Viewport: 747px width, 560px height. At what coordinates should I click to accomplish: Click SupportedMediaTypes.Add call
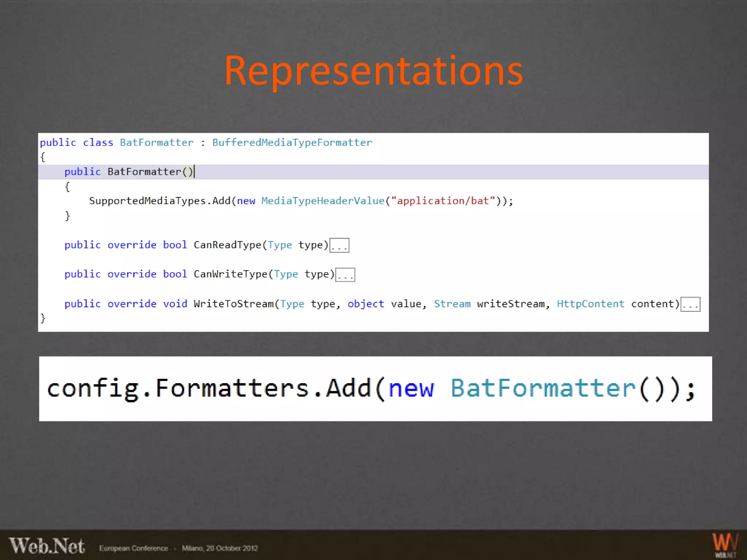tap(159, 201)
